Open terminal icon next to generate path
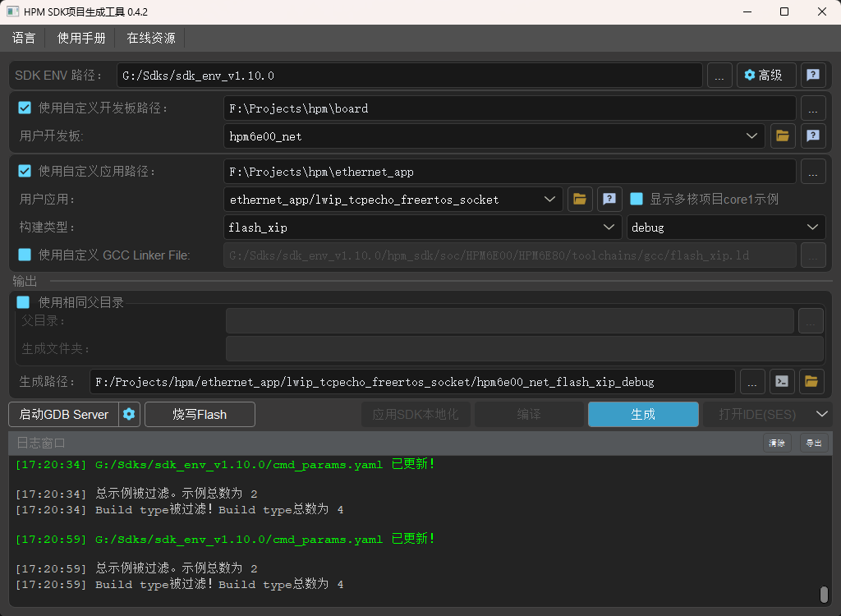The height and width of the screenshot is (616, 841). [x=781, y=381]
